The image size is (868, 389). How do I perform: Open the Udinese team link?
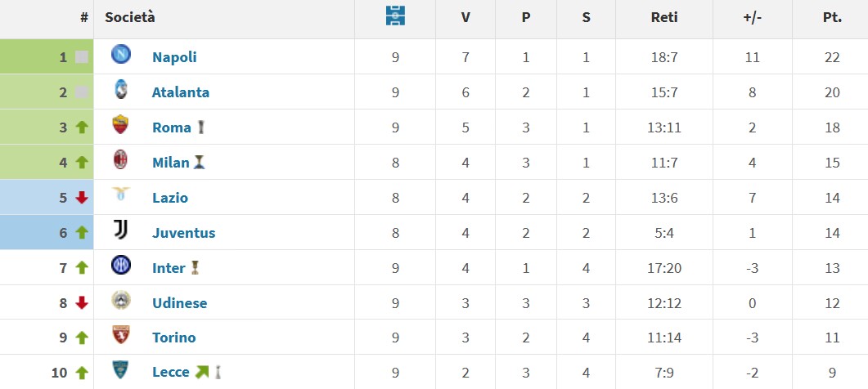(x=180, y=303)
